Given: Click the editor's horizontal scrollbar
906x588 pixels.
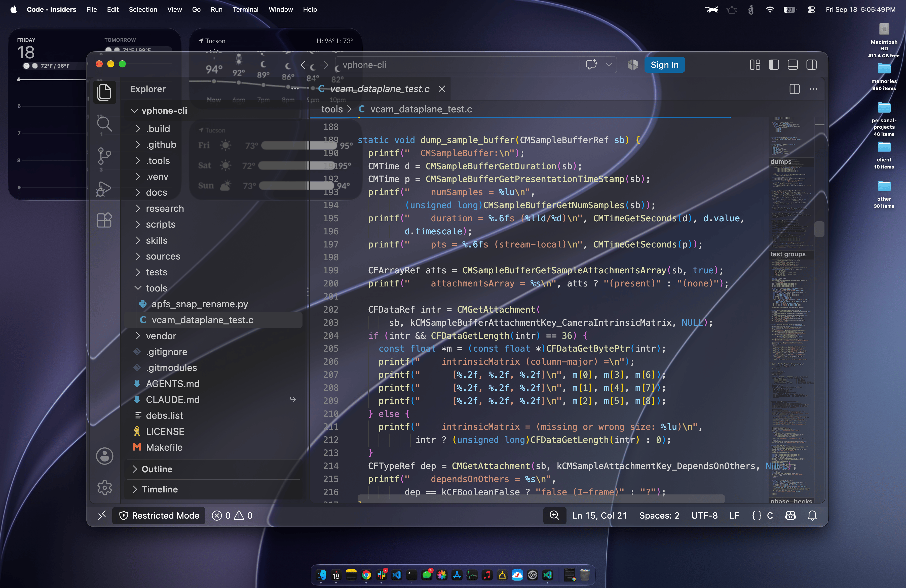Looking at the screenshot, I should coord(541,498).
